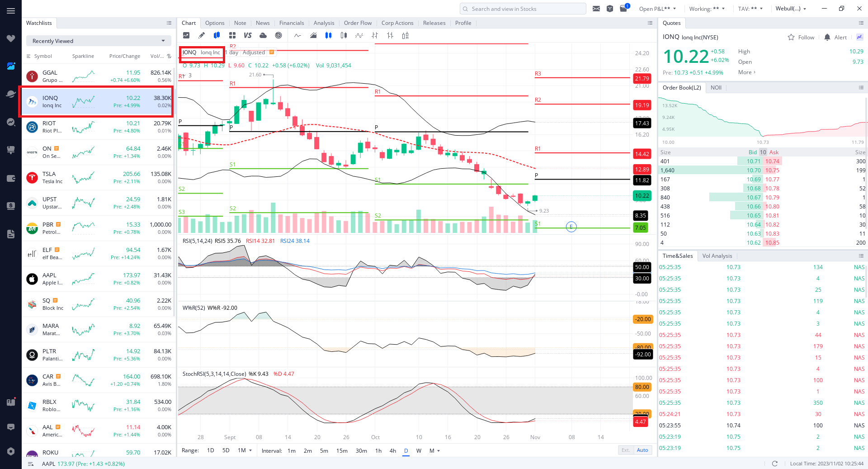Viewport: 868px width, 469px height.
Task: Open the Order Book panel options menu icon
Action: point(861,87)
